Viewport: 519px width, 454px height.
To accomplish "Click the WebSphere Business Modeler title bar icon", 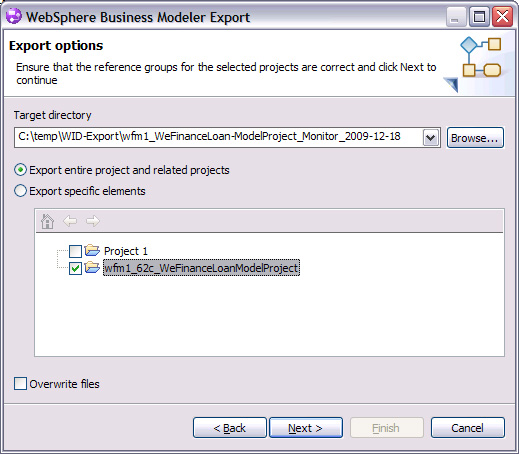I will (14, 16).
